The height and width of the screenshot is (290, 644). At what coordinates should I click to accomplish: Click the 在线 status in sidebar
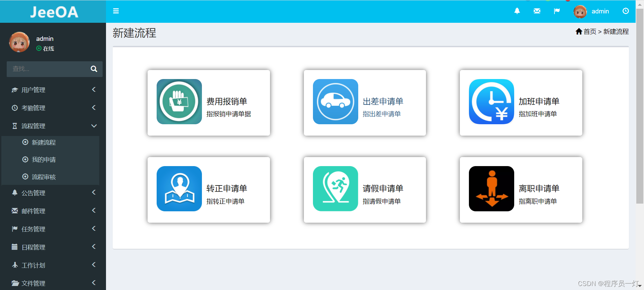[x=45, y=49]
